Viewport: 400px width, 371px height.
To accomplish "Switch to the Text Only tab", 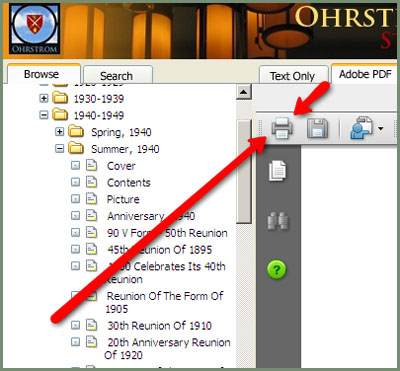I will coord(293,76).
